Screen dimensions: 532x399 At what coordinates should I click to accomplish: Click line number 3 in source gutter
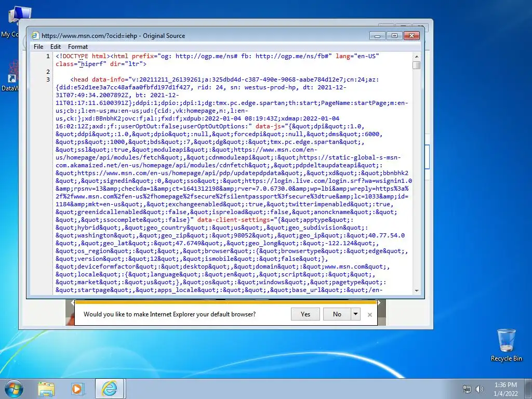pos(48,79)
